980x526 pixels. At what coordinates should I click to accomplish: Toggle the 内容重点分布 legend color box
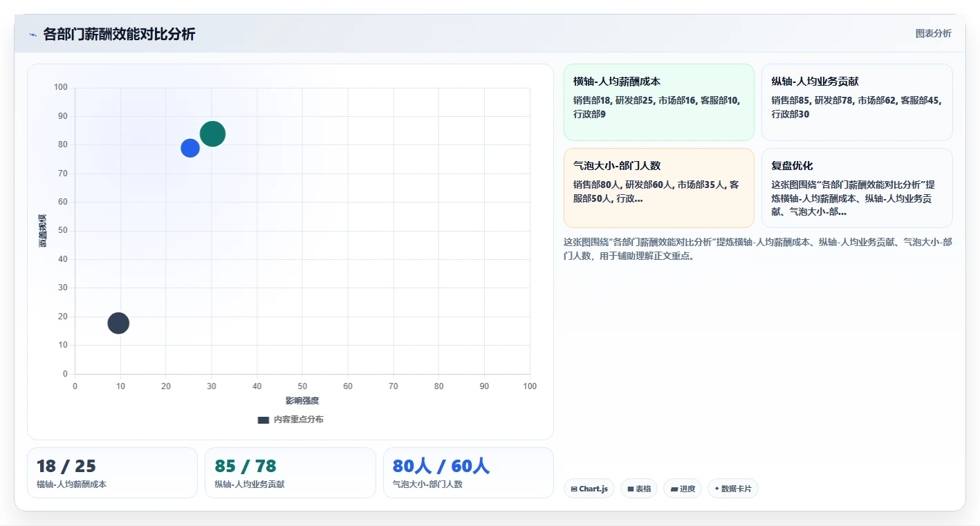tap(264, 420)
